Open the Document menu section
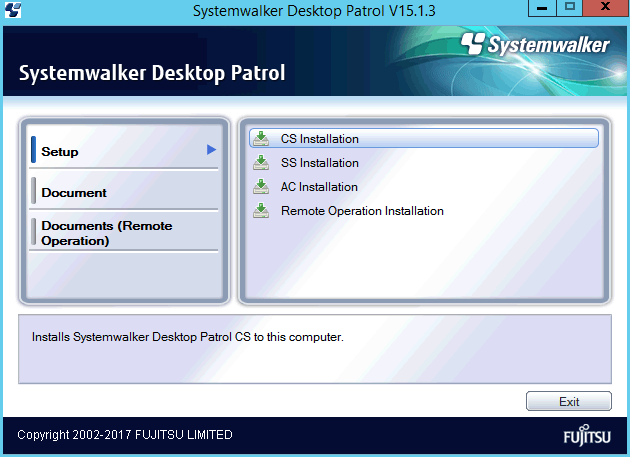This screenshot has height=457, width=630. click(74, 192)
